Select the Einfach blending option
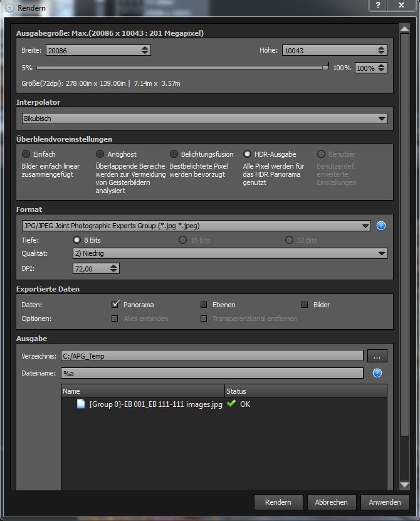This screenshot has height=521, width=420. click(x=26, y=154)
